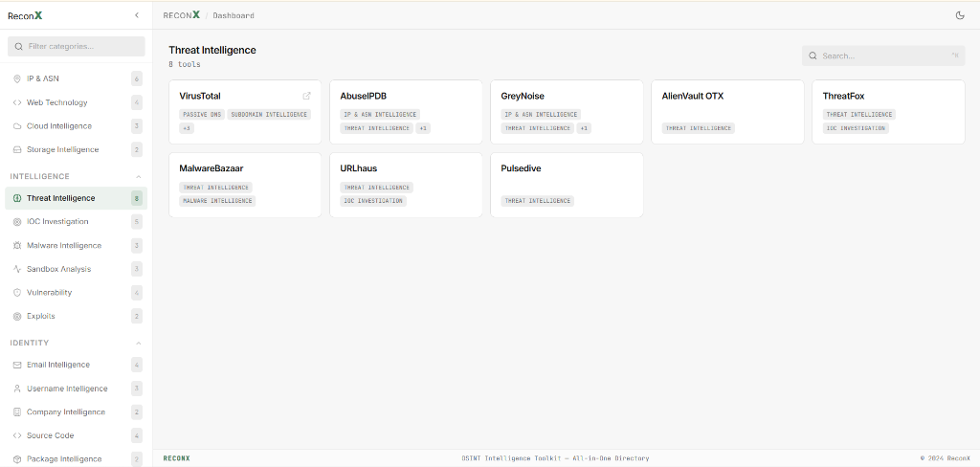980x467 pixels.
Task: Click the ReconX logo in the sidebar
Action: tap(25, 15)
